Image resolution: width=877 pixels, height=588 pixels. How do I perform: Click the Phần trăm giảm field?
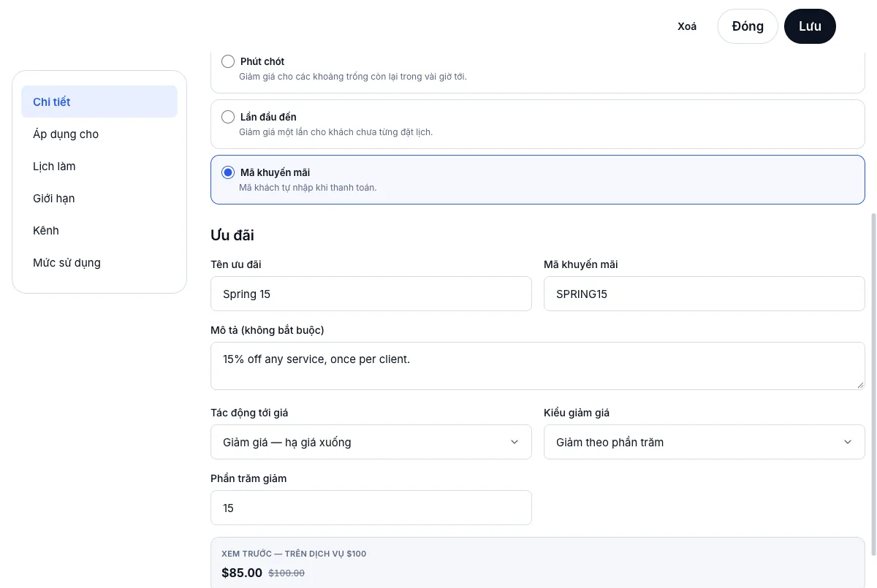[371, 508]
